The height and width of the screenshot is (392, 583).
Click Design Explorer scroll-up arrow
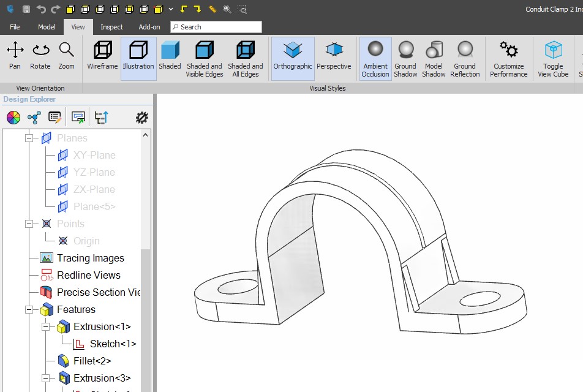pos(145,135)
